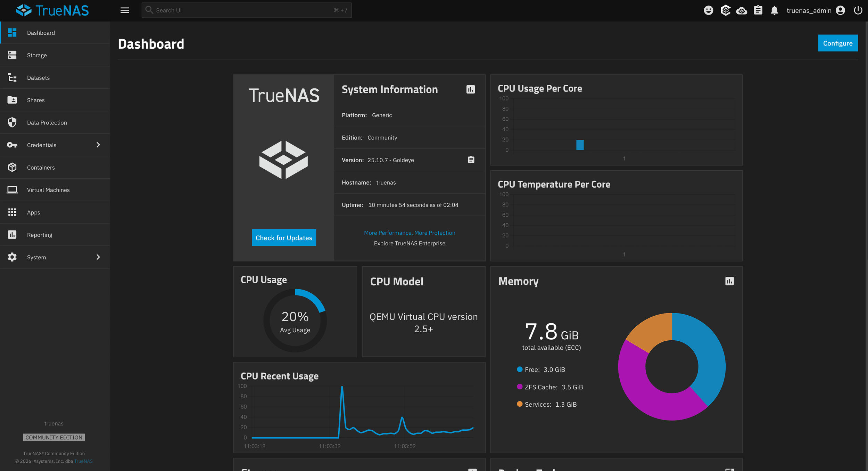The height and width of the screenshot is (471, 868).
Task: Open the Alerts bell icon
Action: (x=775, y=10)
